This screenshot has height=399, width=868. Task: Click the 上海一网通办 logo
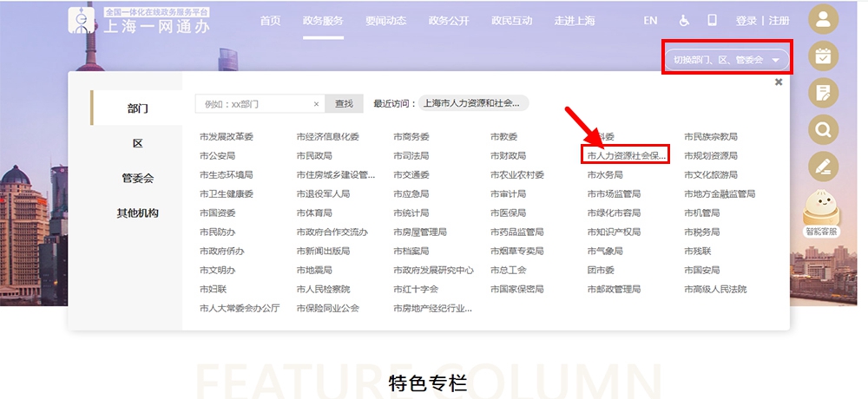(139, 21)
